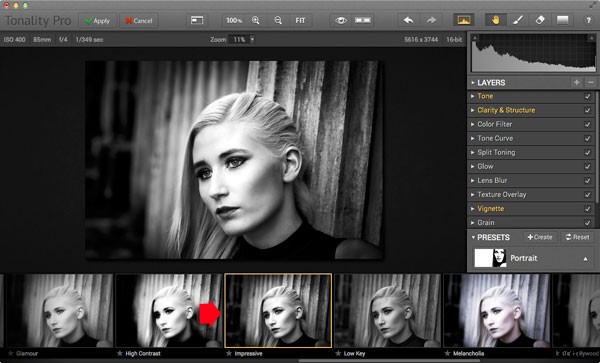Expand the Lens Blur section
This screenshot has height=363, width=600.
click(473, 181)
